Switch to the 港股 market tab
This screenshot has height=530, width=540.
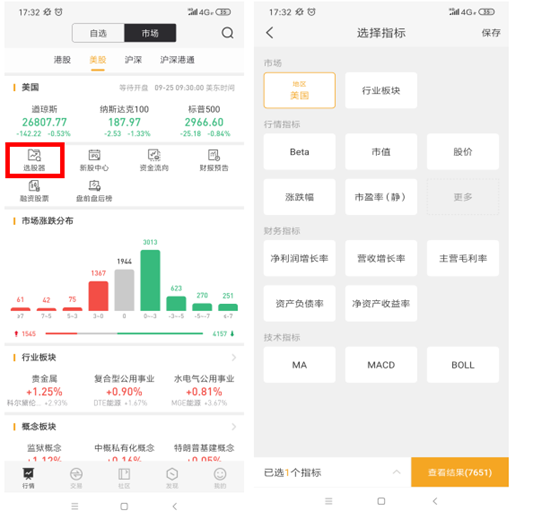click(62, 60)
